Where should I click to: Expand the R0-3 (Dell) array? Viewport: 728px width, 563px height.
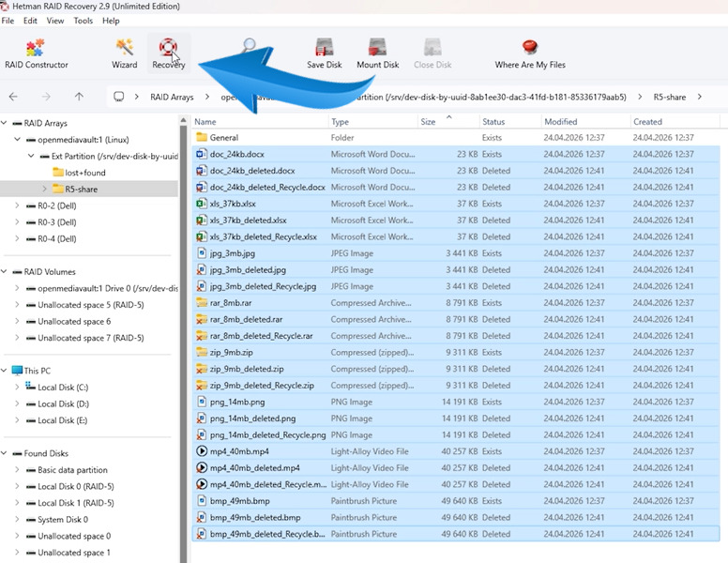[x=17, y=222]
